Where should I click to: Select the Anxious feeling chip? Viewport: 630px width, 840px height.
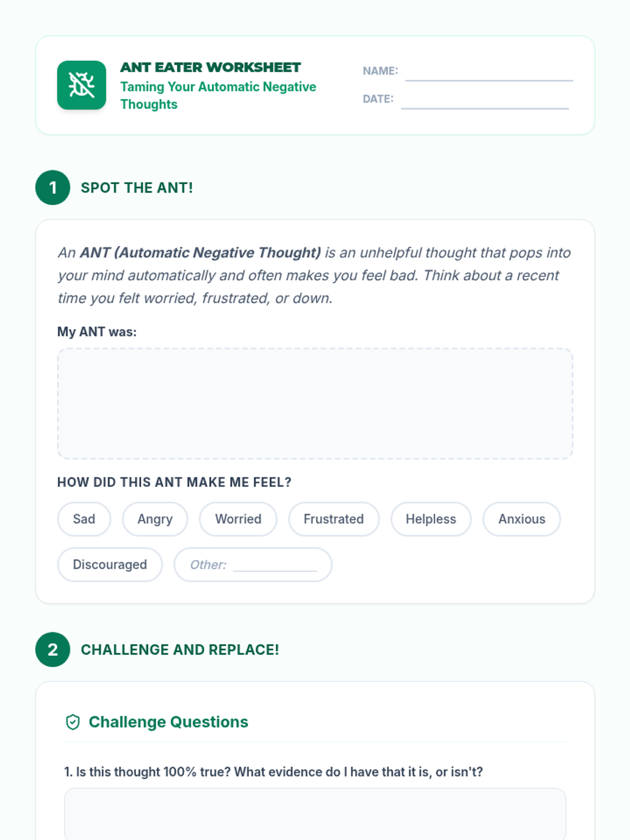pyautogui.click(x=522, y=519)
